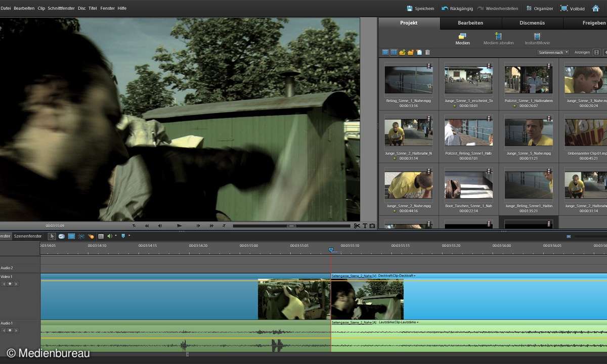Click the monitor timecode 00:03:55:09

55,225
